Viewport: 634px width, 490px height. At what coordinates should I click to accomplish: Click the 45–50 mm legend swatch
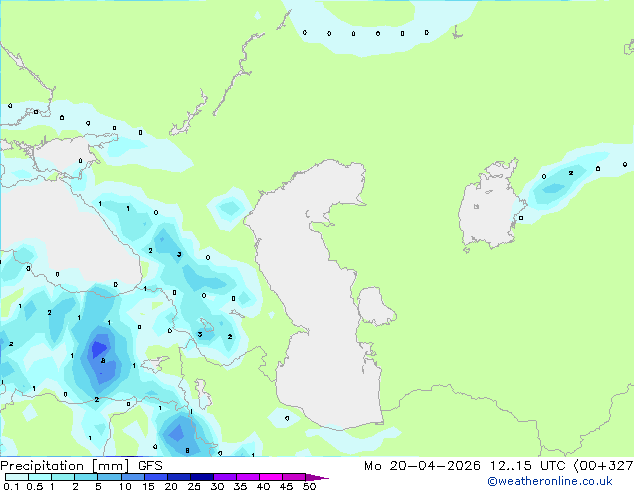pos(294,477)
